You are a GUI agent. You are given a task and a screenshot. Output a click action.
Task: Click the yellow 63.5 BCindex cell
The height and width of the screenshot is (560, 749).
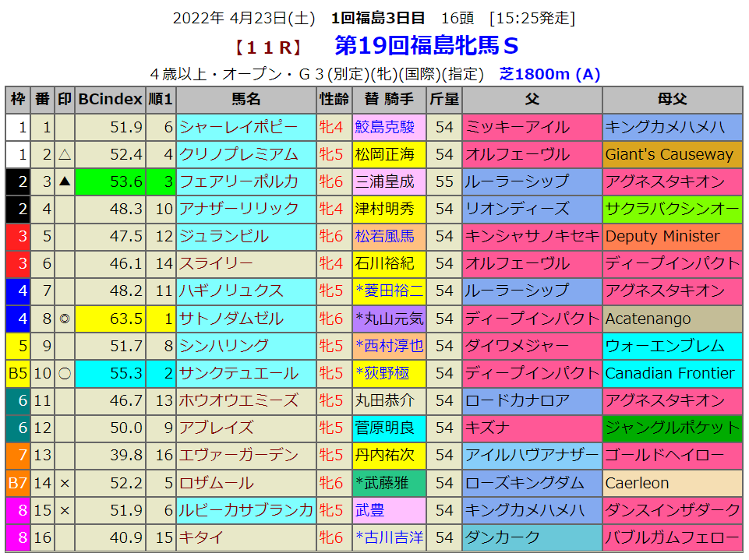point(111,319)
